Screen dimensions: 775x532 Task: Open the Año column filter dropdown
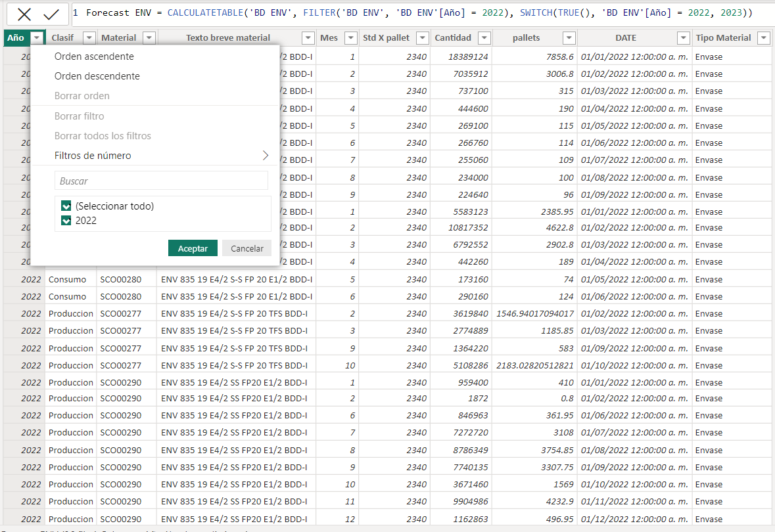click(x=37, y=37)
